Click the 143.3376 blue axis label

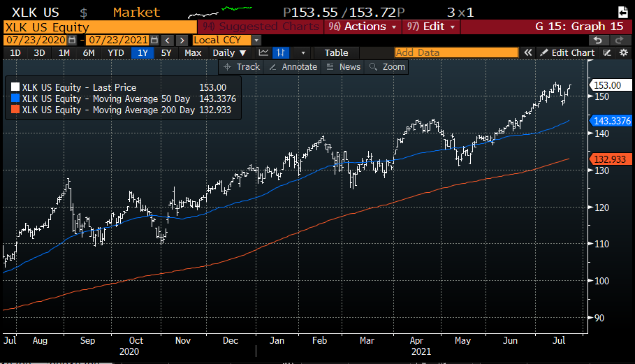[611, 121]
